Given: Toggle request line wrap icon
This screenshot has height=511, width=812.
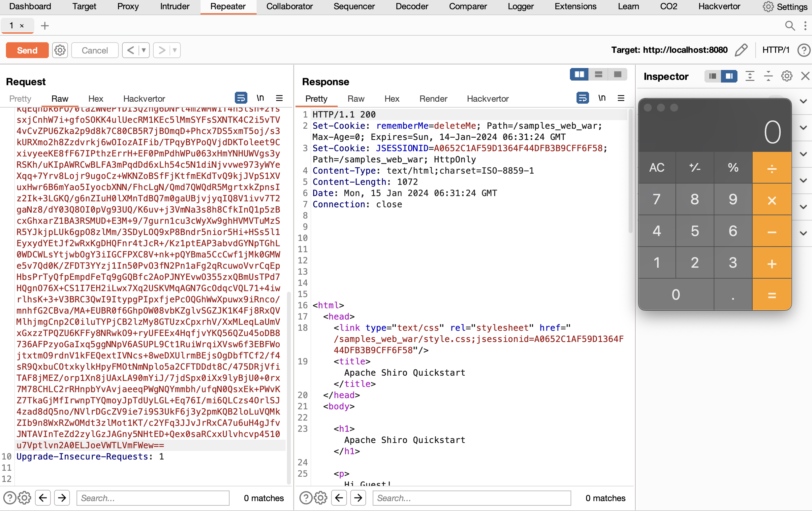Looking at the screenshot, I should pos(241,98).
